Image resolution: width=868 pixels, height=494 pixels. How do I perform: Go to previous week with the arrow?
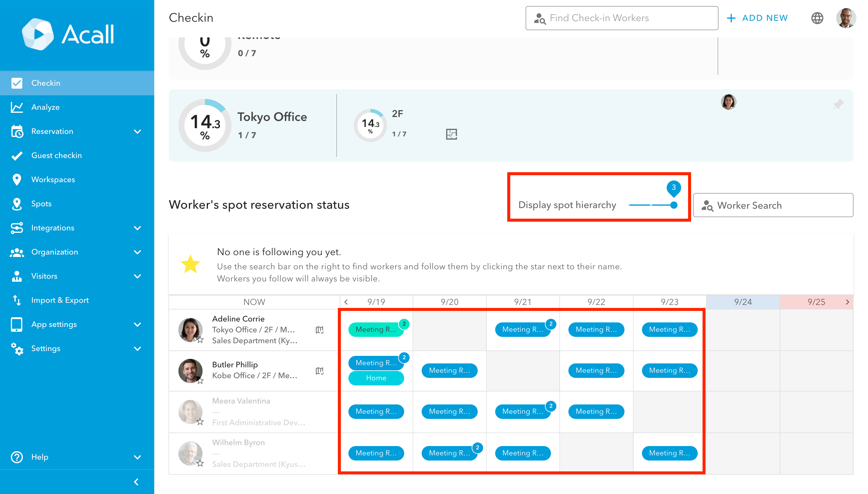tap(346, 302)
